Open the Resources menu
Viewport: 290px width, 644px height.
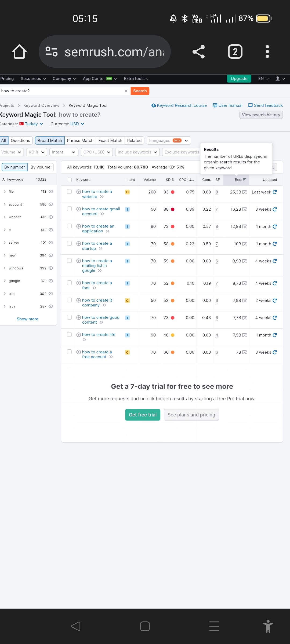33,79
